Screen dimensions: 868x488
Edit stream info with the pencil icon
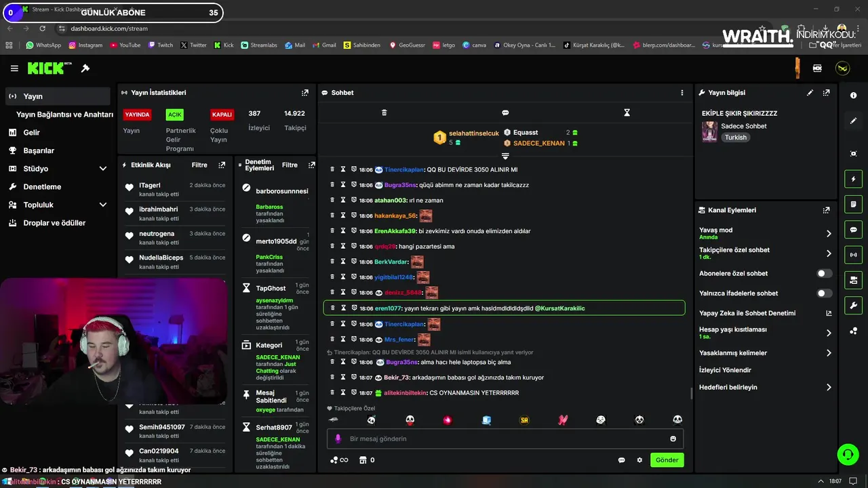[810, 93]
